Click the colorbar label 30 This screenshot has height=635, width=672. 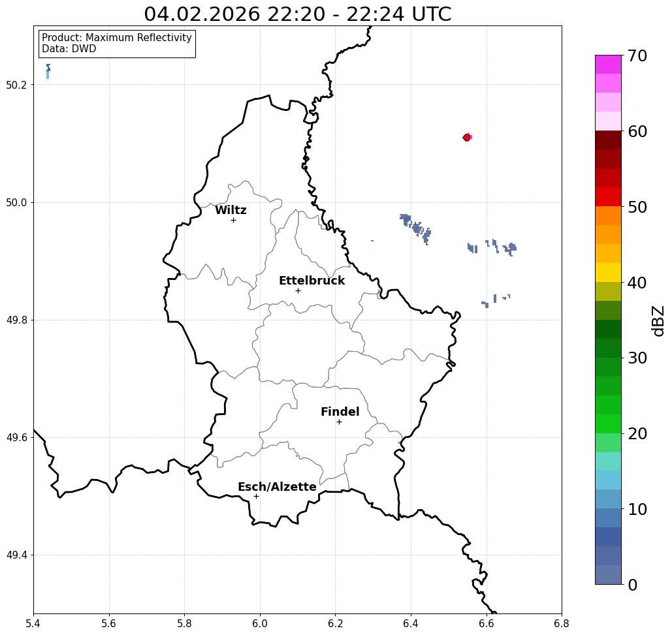point(637,358)
